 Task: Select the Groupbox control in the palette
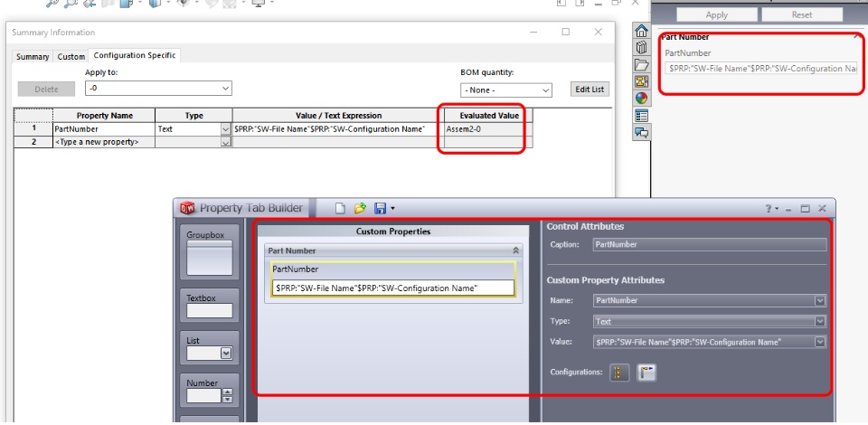pyautogui.click(x=209, y=251)
